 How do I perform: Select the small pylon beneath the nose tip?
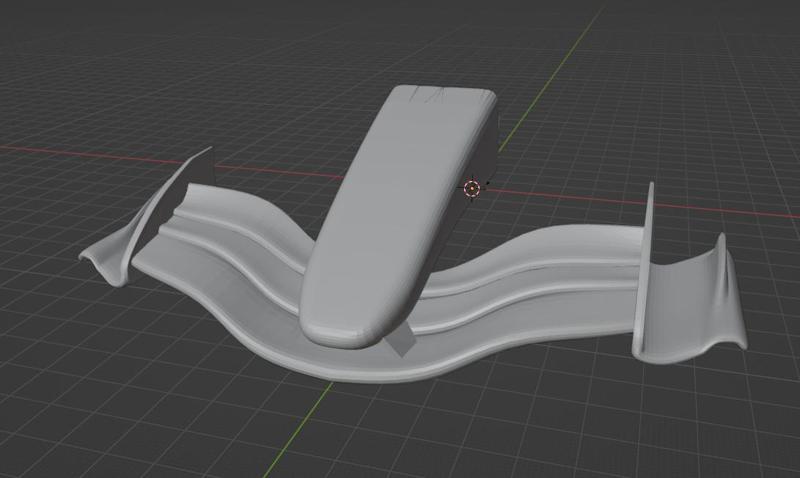tap(401, 341)
